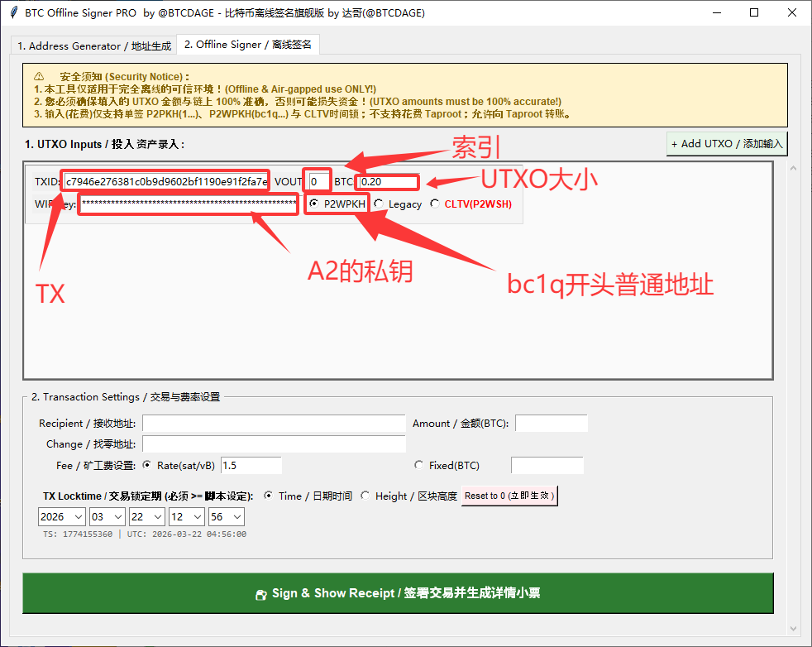Maximize the BTC Offline Signer window
The image size is (812, 647).
click(x=753, y=12)
